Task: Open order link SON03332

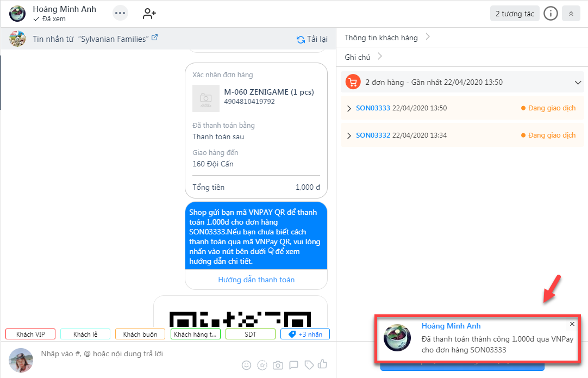Action: point(373,135)
